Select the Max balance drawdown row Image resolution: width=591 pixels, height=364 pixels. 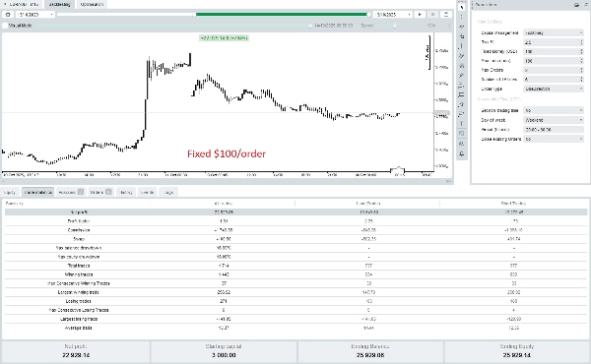click(295, 248)
